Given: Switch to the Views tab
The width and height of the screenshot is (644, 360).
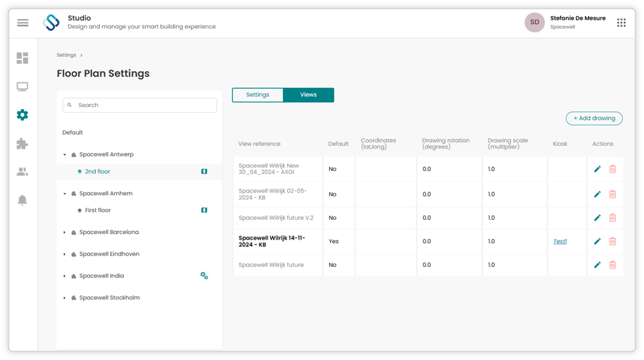Looking at the screenshot, I should coord(308,94).
